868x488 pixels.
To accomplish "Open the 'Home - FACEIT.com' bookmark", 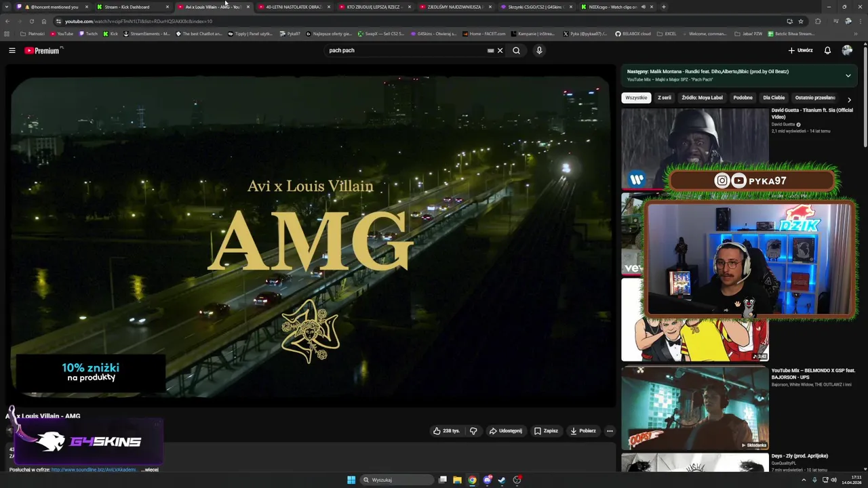I will [x=484, y=33].
